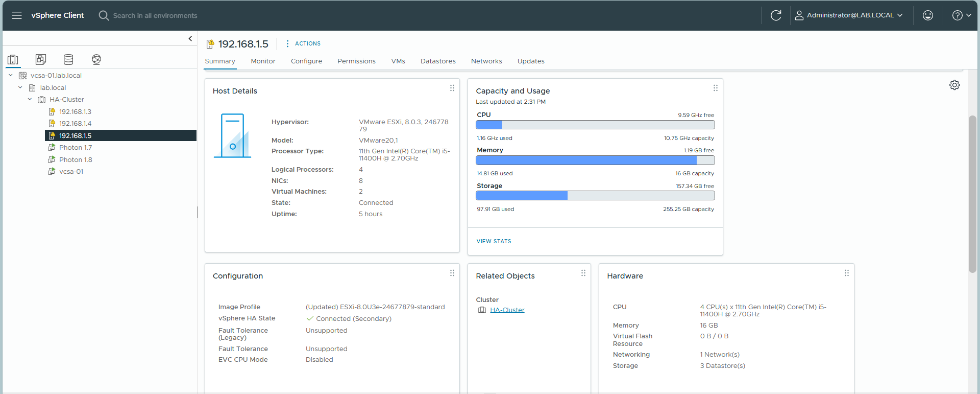Image resolution: width=980 pixels, height=394 pixels.
Task: Click the refresh icon in top bar
Action: point(776,15)
